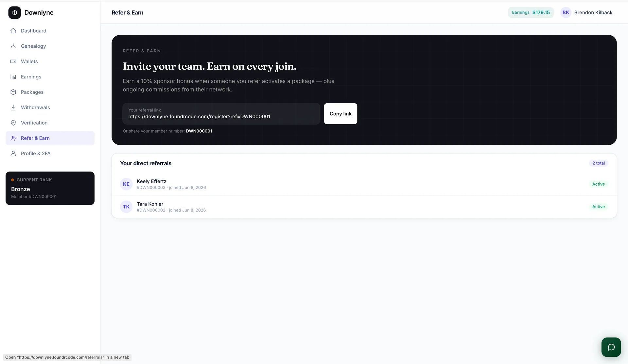Click the Verification shield icon
The height and width of the screenshot is (364, 628).
pos(13,123)
